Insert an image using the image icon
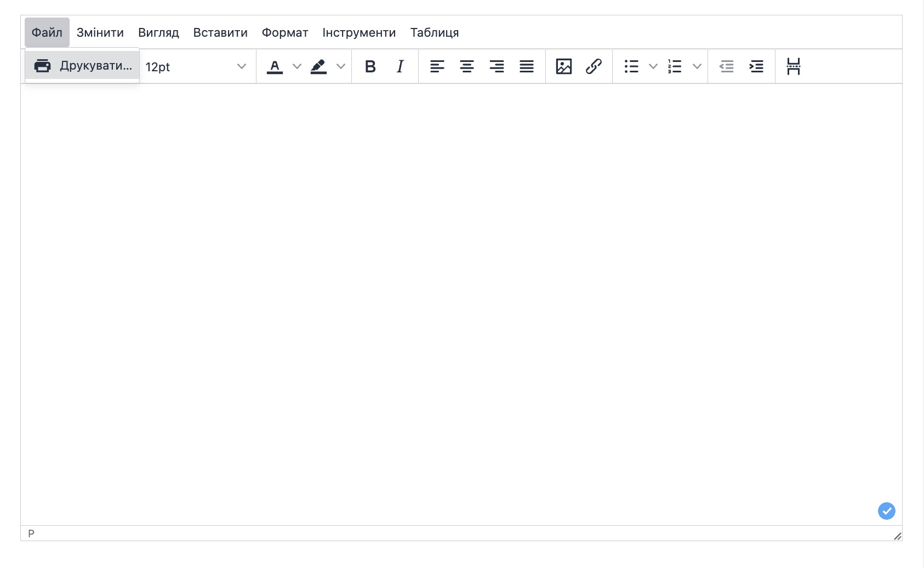Image resolution: width=924 pixels, height=568 pixels. point(564,66)
